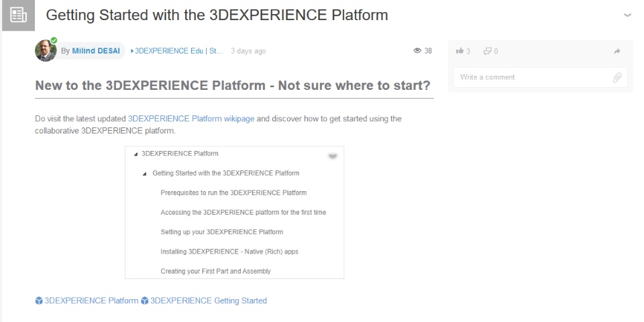Click the post type icon beside title
This screenshot has height=322, width=644.
point(19,15)
